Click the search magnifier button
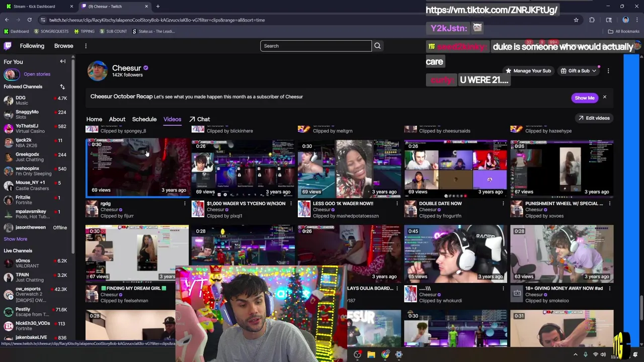The height and width of the screenshot is (362, 644). (377, 46)
